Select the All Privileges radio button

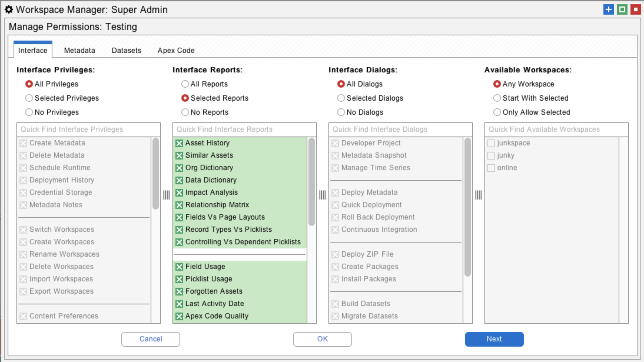29,84
